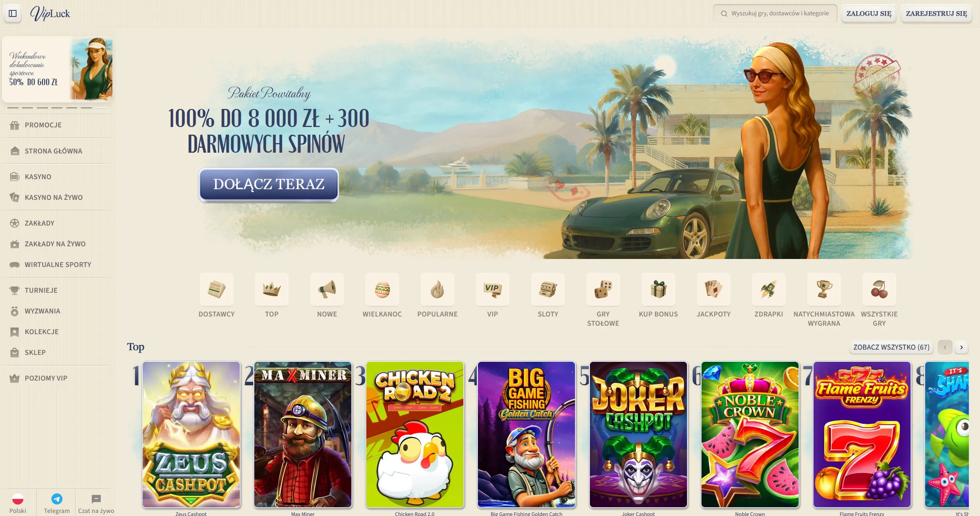980x516 pixels.
Task: Select the Jackpoty cards icon
Action: 713,289
